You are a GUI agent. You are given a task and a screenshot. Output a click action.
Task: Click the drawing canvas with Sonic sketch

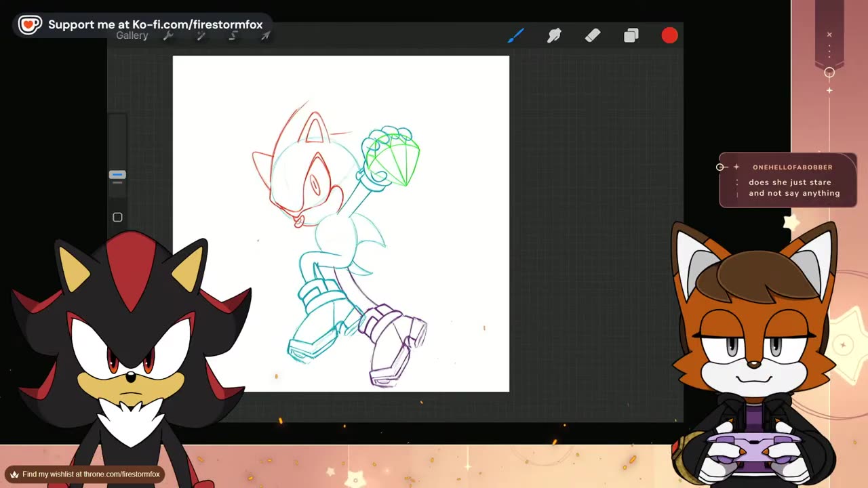click(x=340, y=224)
